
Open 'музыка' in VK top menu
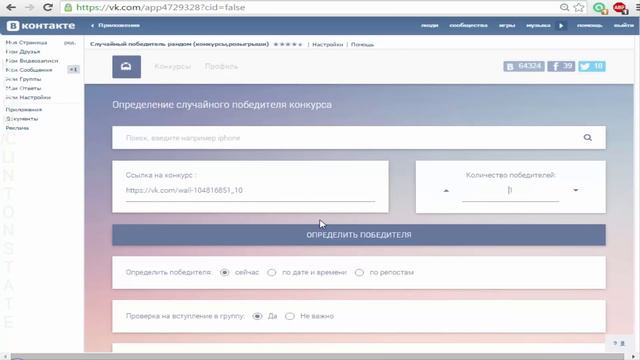pyautogui.click(x=538, y=25)
